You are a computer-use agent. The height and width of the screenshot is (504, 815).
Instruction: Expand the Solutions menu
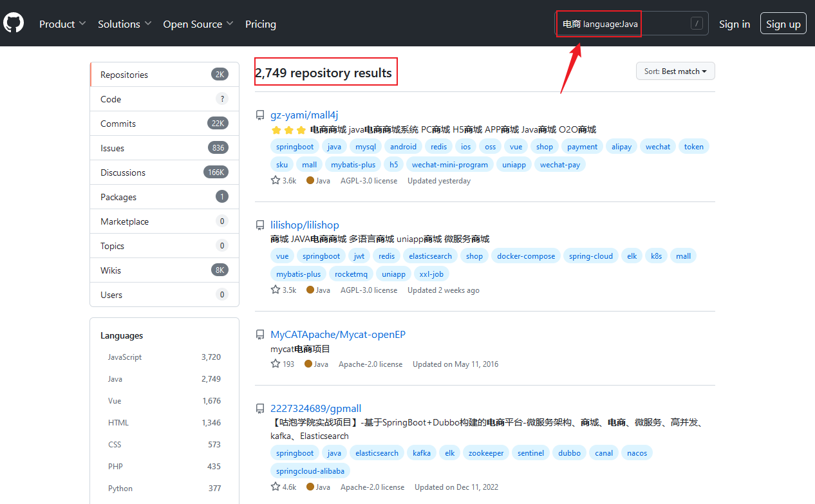(x=125, y=24)
